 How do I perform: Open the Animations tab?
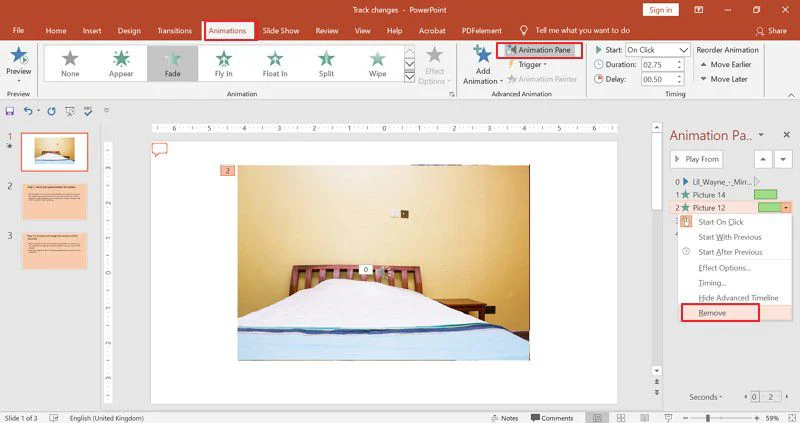pos(227,31)
